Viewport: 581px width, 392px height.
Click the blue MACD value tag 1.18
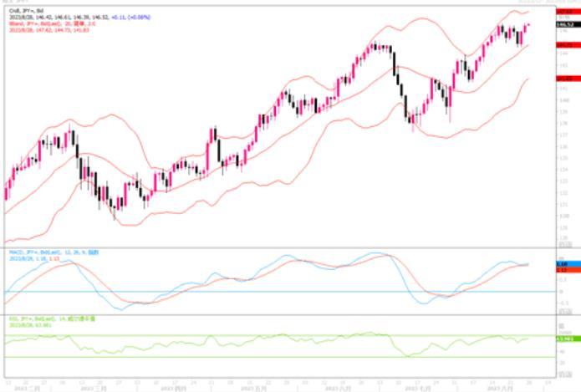pyautogui.click(x=563, y=263)
